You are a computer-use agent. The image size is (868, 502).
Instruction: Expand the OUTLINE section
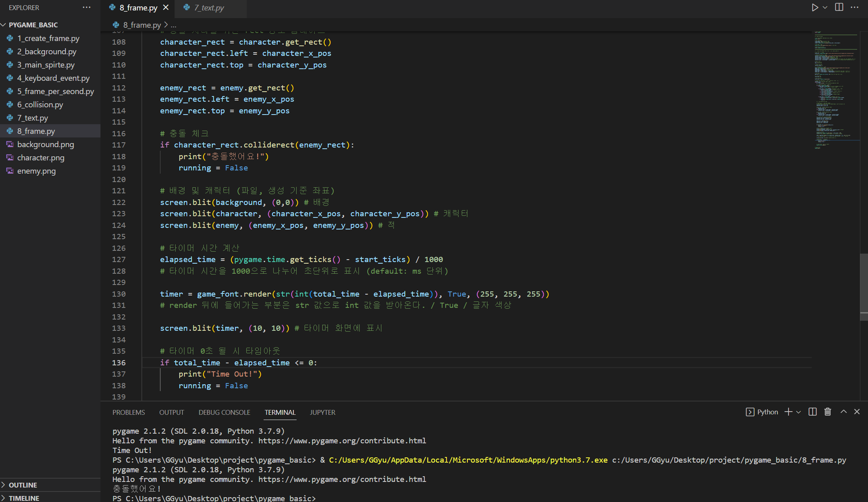pyautogui.click(x=23, y=485)
